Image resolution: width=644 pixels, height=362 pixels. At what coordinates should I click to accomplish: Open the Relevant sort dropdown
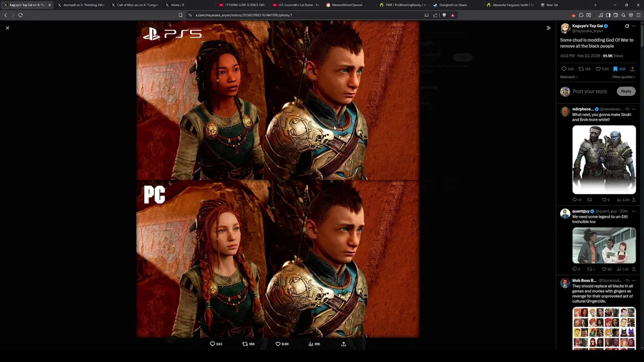pos(569,77)
